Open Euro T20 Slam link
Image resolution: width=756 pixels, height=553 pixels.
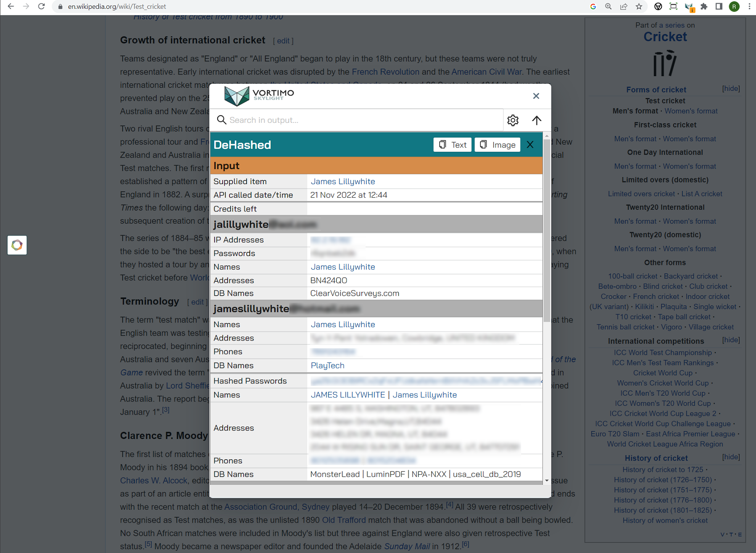(614, 434)
